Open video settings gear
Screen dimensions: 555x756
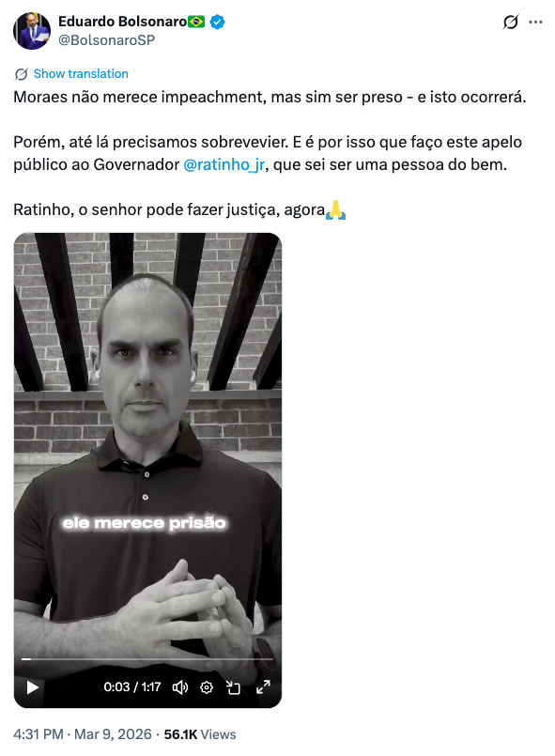(x=207, y=687)
